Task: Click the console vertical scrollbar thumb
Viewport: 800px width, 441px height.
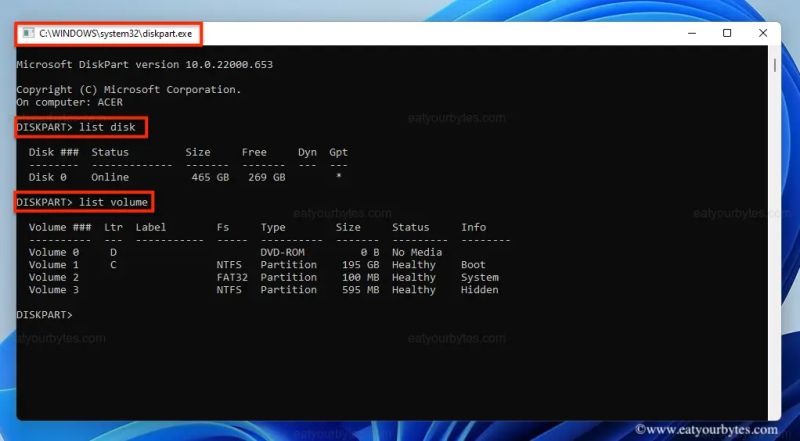Action: [x=774, y=65]
